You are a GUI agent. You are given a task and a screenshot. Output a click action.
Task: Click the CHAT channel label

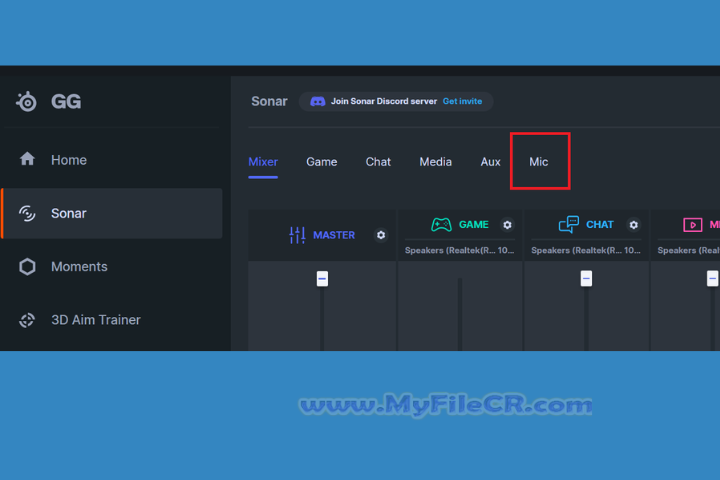click(600, 225)
